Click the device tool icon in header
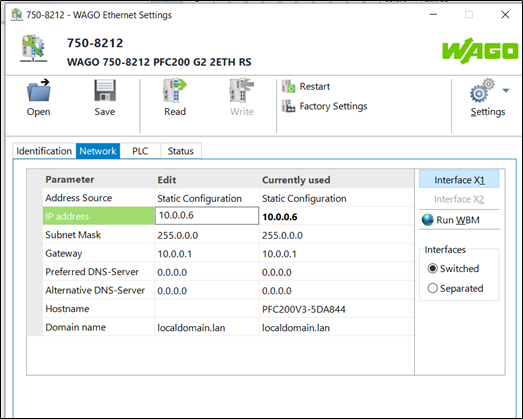Viewport: 523px width, 419px height. coord(33,49)
